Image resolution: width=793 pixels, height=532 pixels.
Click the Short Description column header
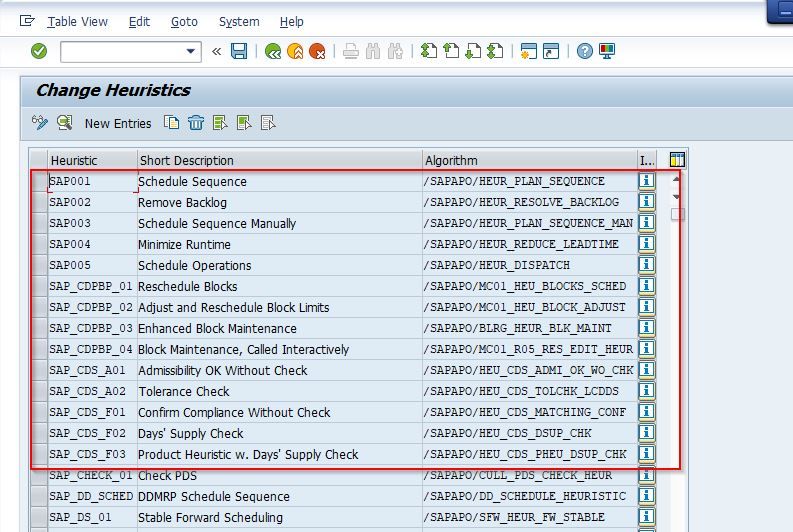(x=280, y=160)
